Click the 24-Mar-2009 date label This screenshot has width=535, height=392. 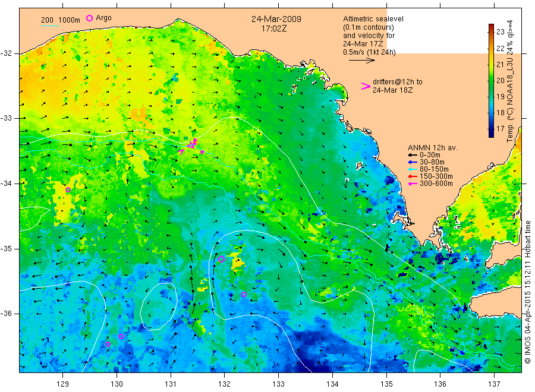coord(276,19)
